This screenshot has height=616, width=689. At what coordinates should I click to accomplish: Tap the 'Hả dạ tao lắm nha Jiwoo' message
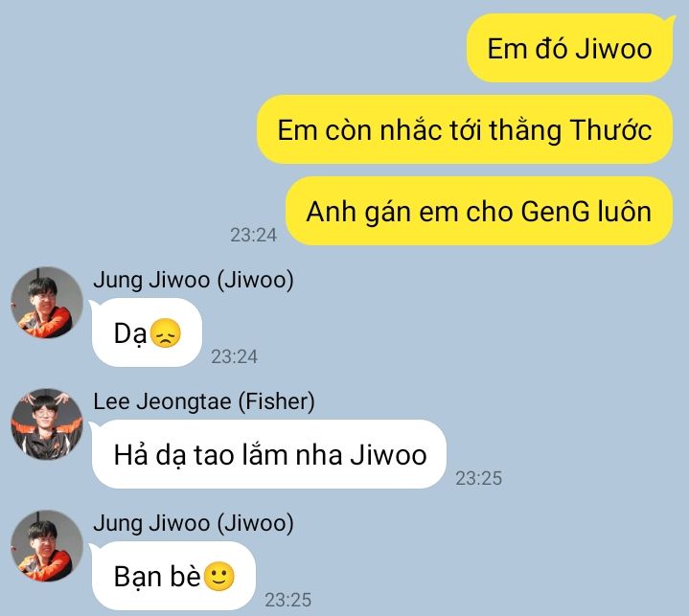point(268,454)
